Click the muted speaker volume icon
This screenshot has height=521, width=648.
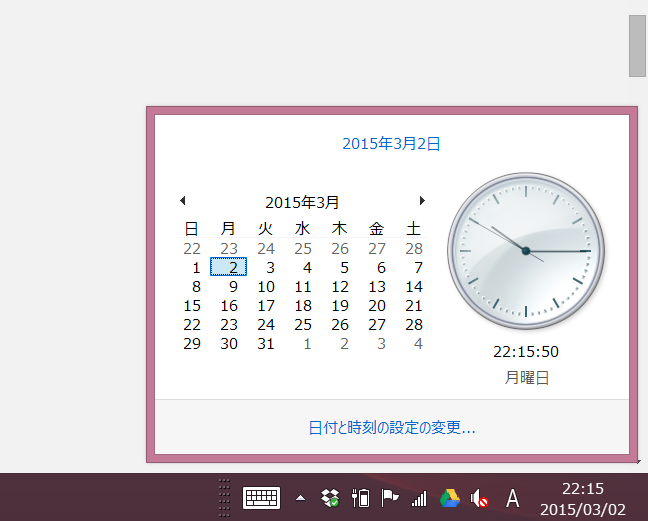pos(479,498)
